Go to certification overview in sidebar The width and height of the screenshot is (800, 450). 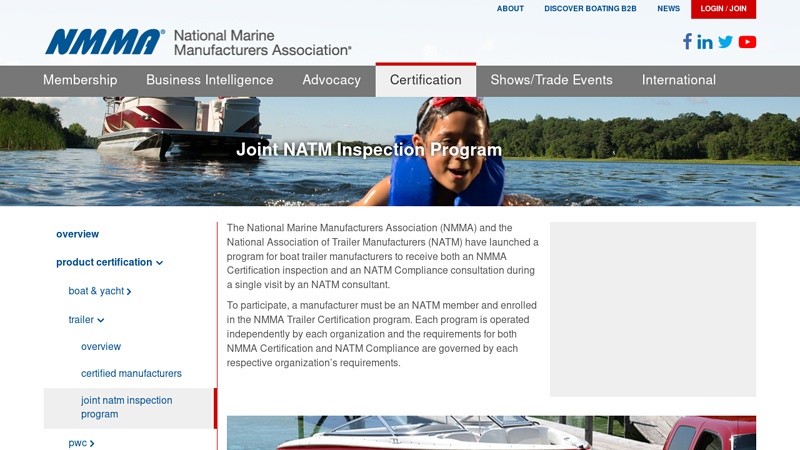coord(78,234)
